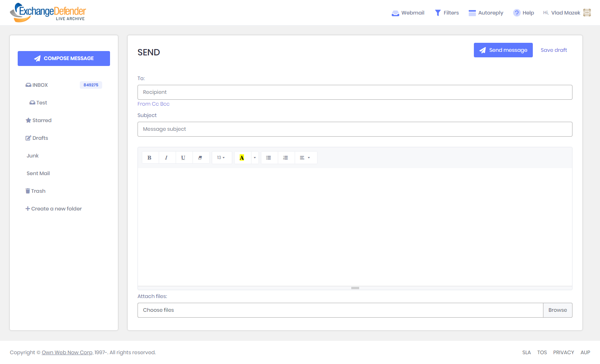Open the Inbox folder
Viewport: 600px width, 364px height.
point(40,85)
